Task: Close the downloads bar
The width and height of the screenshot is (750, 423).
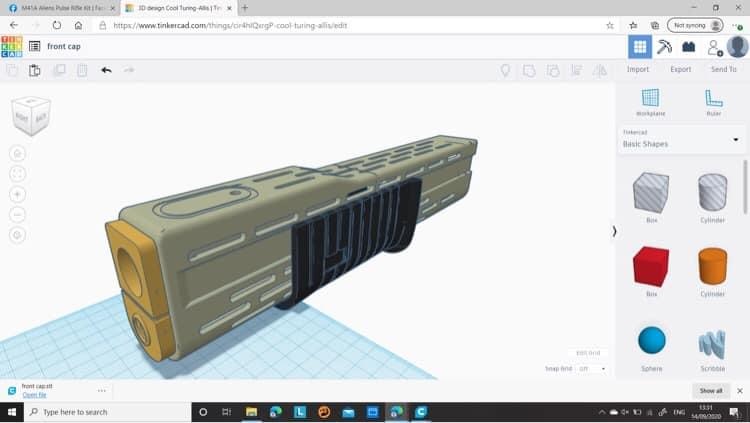Action: pyautogui.click(x=739, y=390)
